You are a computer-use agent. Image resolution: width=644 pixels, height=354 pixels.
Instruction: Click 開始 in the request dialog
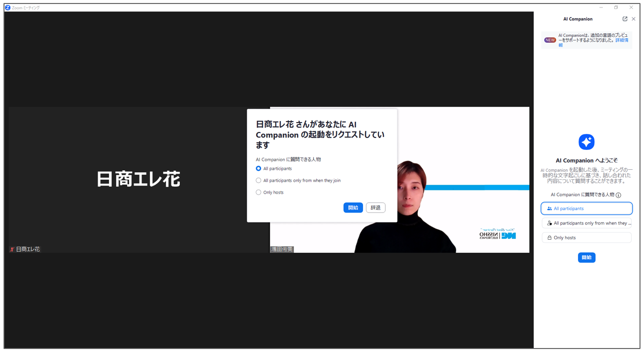(x=353, y=208)
